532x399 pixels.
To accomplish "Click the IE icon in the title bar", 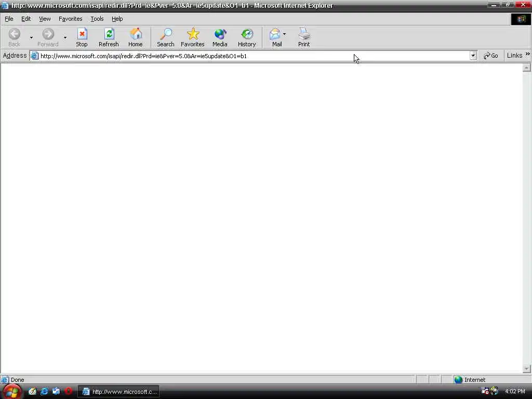I will pyautogui.click(x=5, y=5).
